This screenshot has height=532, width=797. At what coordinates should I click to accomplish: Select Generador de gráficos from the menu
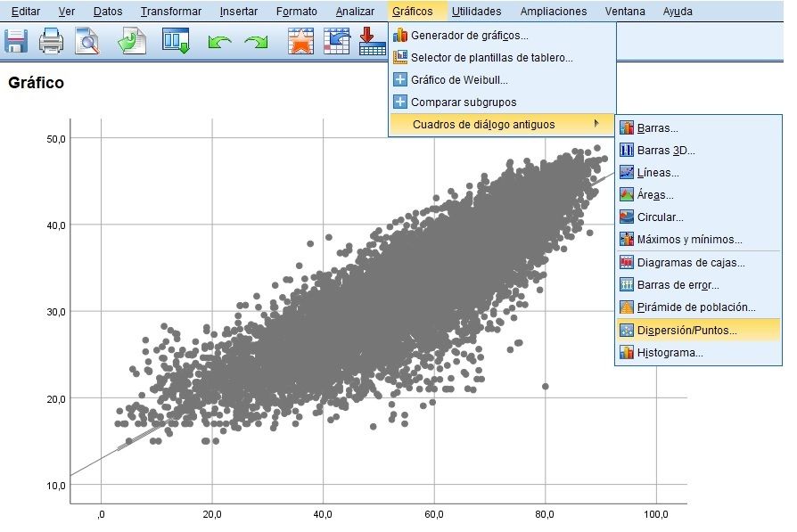[469, 36]
